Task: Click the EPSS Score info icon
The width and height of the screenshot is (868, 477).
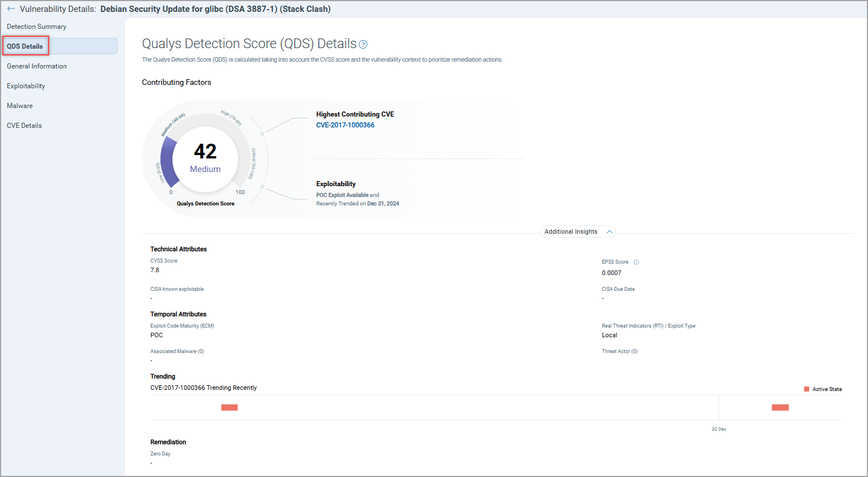Action: click(636, 262)
